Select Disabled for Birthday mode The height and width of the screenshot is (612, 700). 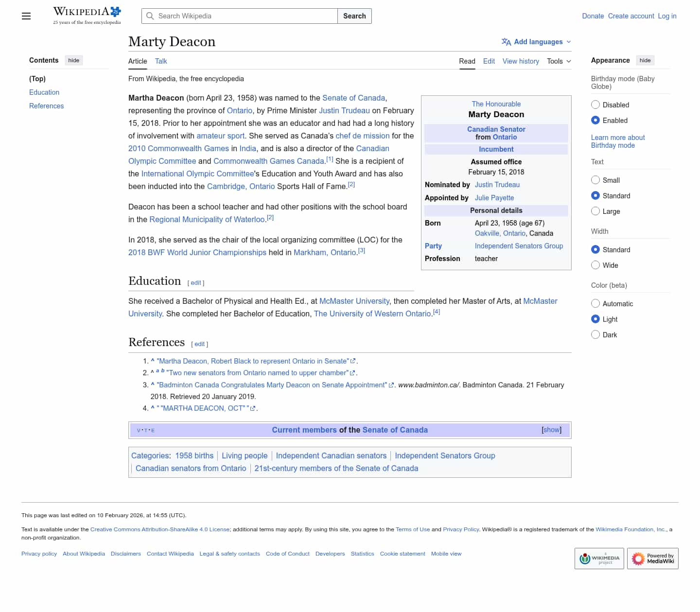[x=595, y=105]
